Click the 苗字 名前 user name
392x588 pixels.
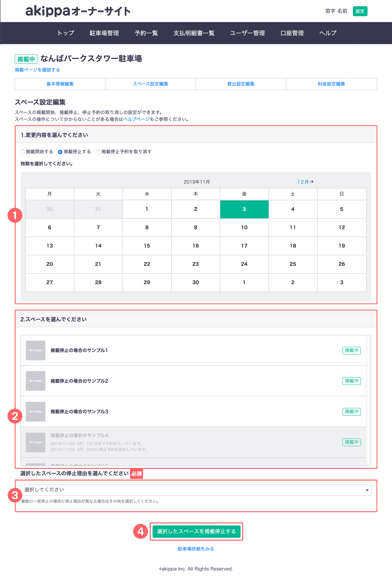click(336, 11)
